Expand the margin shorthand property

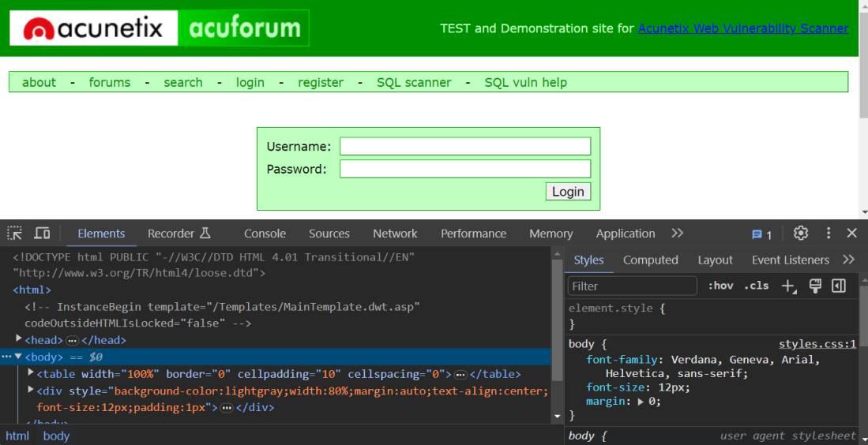(x=641, y=402)
